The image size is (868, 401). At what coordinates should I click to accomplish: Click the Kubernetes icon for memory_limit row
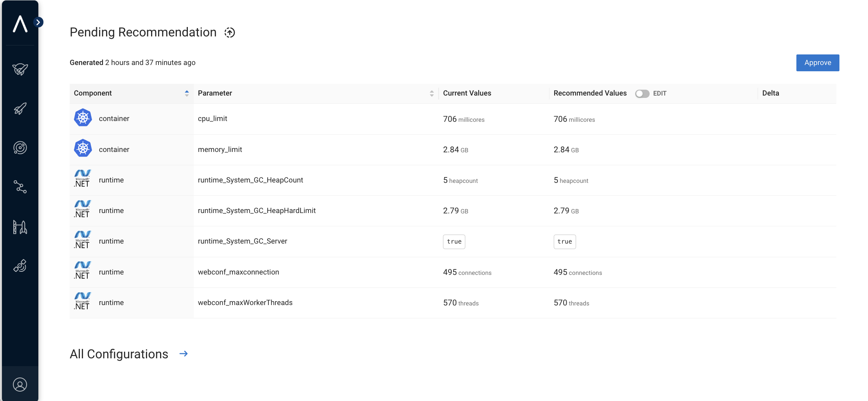[83, 148]
